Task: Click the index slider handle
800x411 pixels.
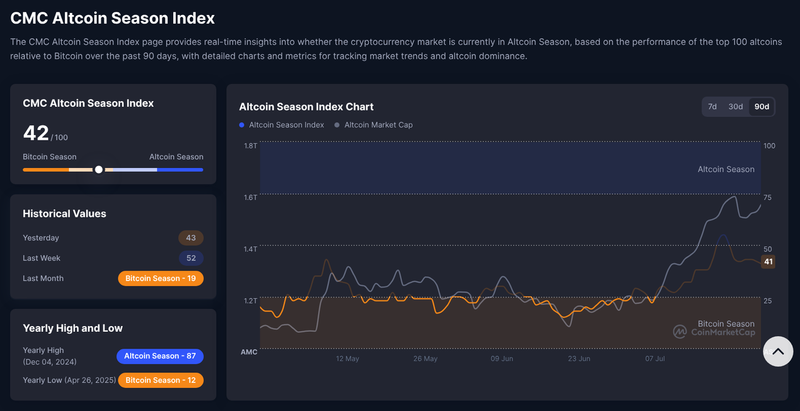Action: [x=98, y=170]
